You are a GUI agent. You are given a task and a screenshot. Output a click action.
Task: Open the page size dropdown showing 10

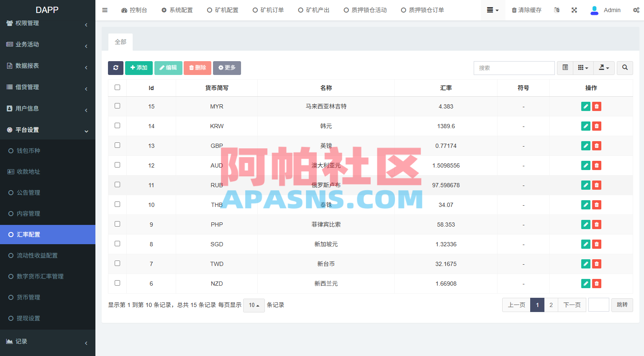pos(254,305)
